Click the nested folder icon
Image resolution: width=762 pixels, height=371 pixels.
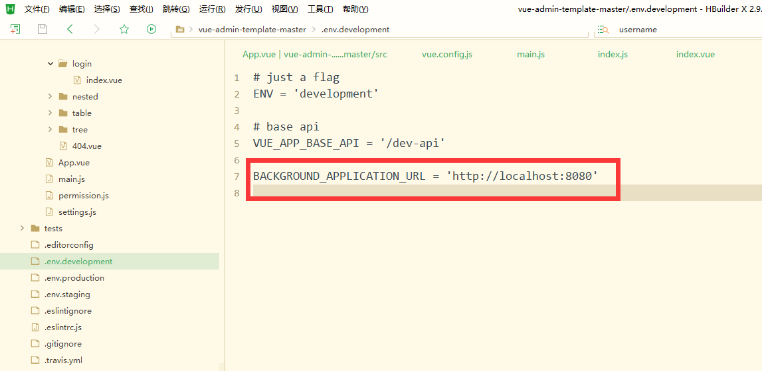(x=62, y=96)
